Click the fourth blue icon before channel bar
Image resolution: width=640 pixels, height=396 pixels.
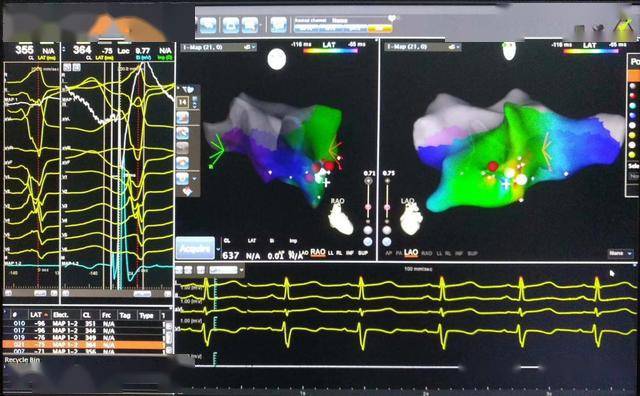pyautogui.click(x=278, y=25)
